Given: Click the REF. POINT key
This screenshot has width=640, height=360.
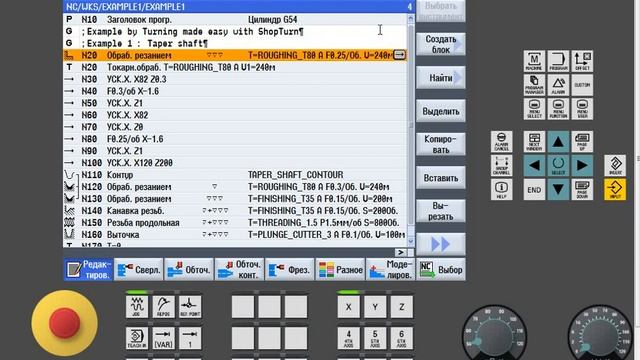Looking at the screenshot, I should point(190,307).
